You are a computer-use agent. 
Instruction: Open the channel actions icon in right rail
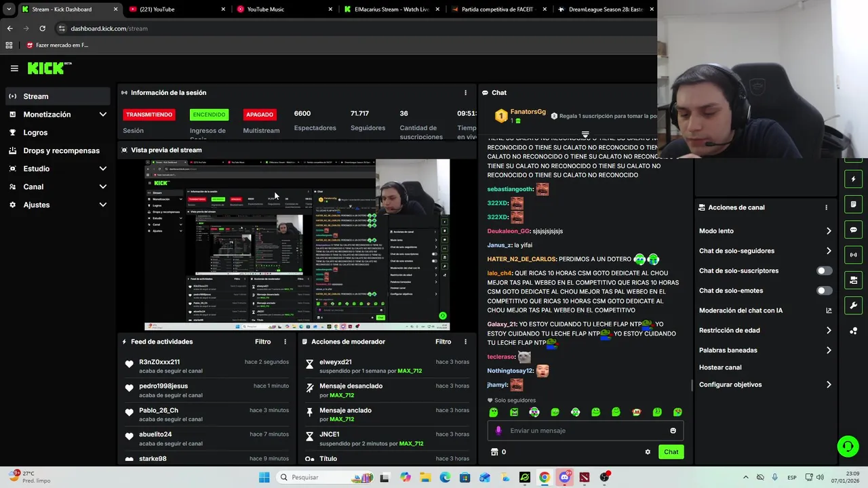tap(853, 280)
